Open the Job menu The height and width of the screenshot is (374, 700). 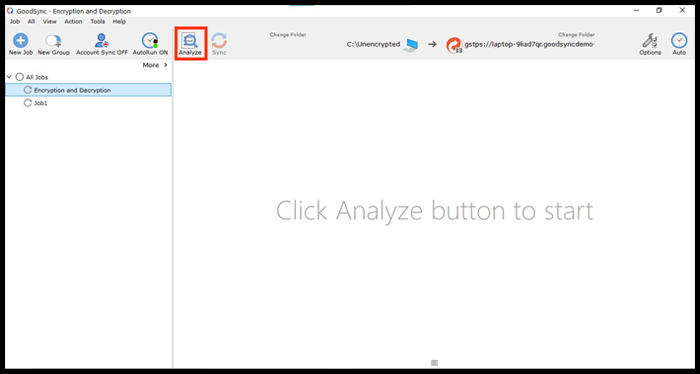15,21
